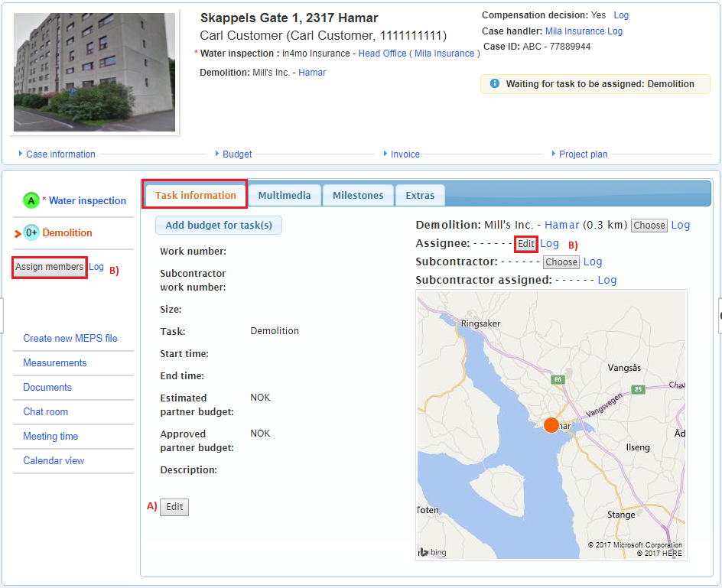Select the Extras tab
722x588 pixels.
point(420,196)
